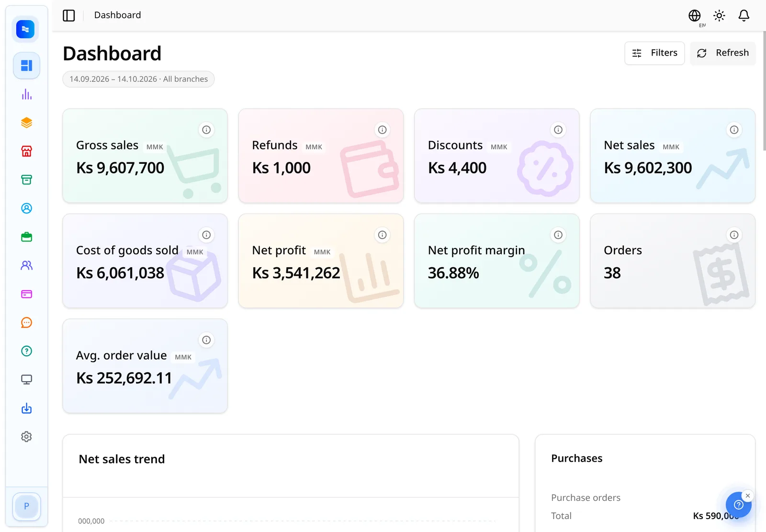Screen dimensions: 766x532
Task: Show info for Net sales card
Action: 734,130
